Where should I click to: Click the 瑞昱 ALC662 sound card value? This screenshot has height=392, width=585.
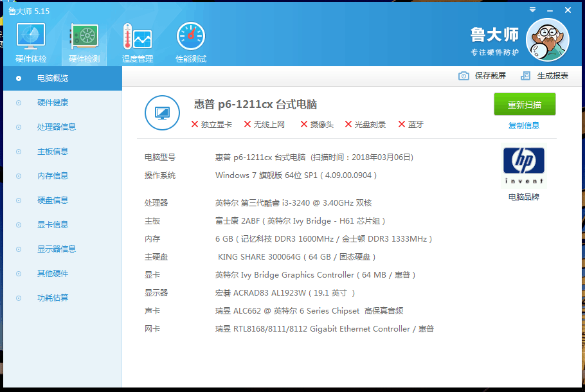(309, 311)
